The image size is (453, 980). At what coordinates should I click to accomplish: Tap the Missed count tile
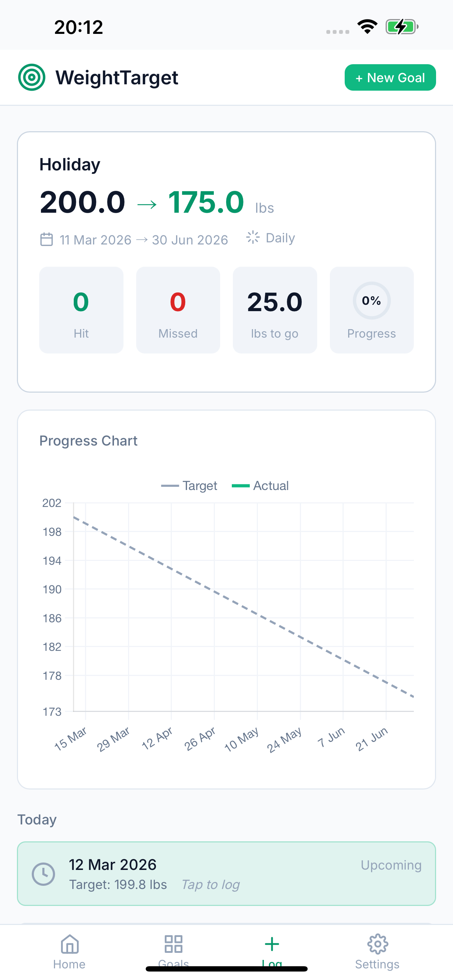click(x=178, y=310)
